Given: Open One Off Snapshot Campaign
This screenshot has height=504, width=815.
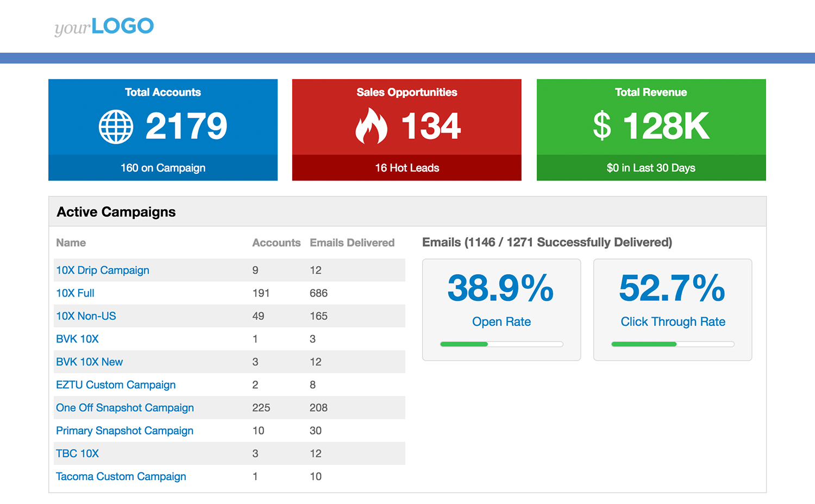Looking at the screenshot, I should (x=125, y=408).
